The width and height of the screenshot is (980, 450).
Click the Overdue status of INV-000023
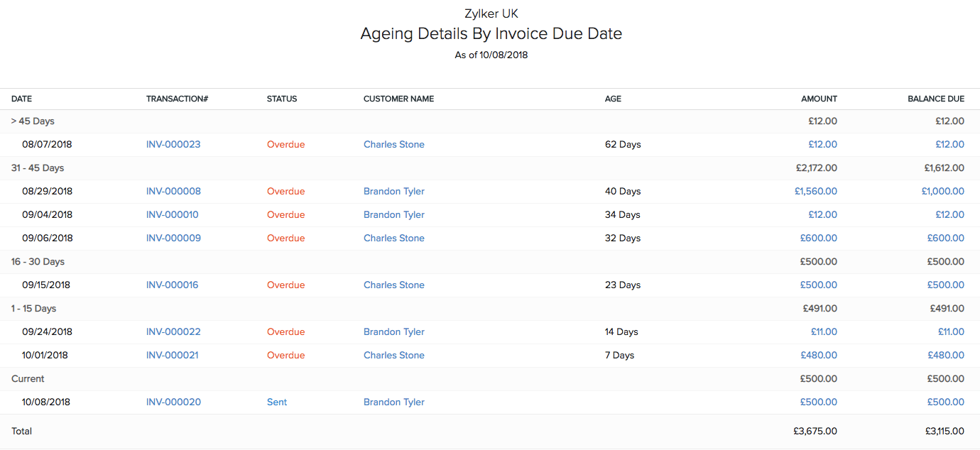pos(285,144)
